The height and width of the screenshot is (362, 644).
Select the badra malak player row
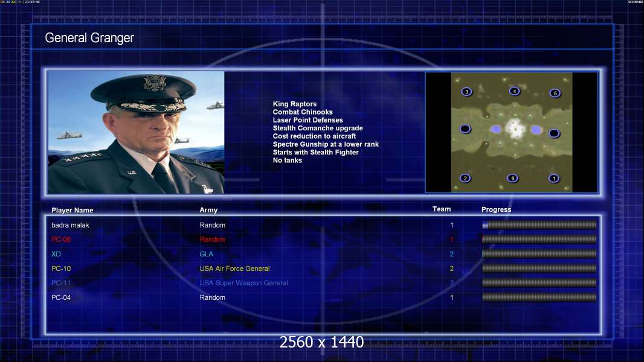[x=323, y=225]
